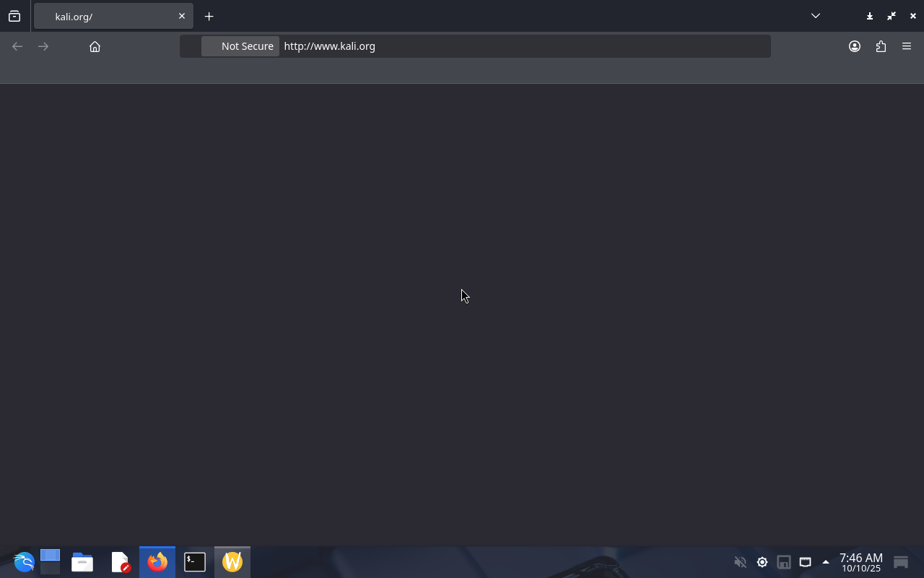This screenshot has width=924, height=578.
Task: Click the forward navigation arrow
Action: coord(43,46)
